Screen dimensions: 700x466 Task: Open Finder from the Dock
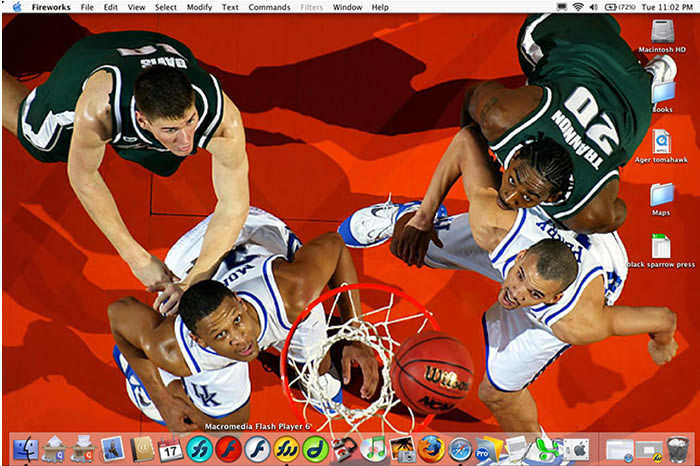tap(25, 449)
